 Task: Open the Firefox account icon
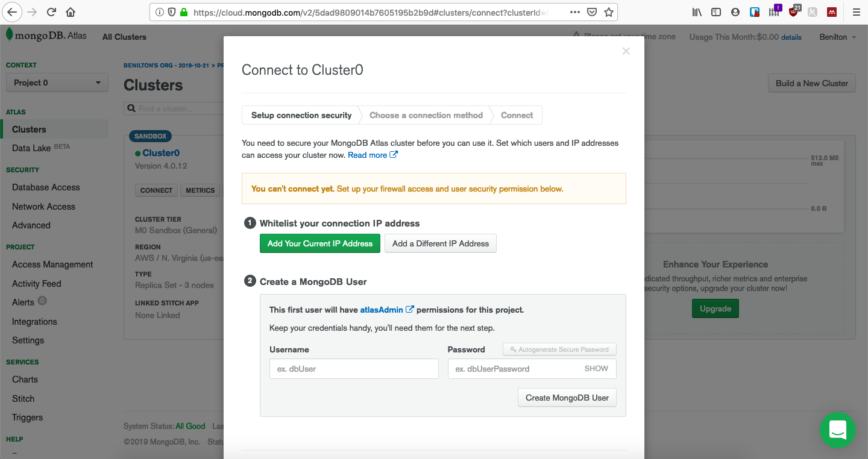[735, 12]
